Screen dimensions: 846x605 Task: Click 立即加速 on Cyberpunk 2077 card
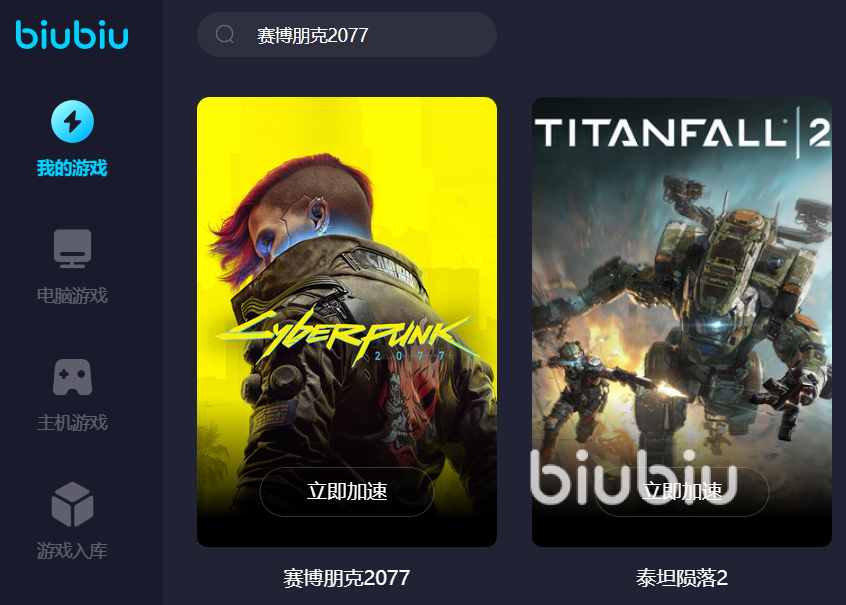[347, 492]
